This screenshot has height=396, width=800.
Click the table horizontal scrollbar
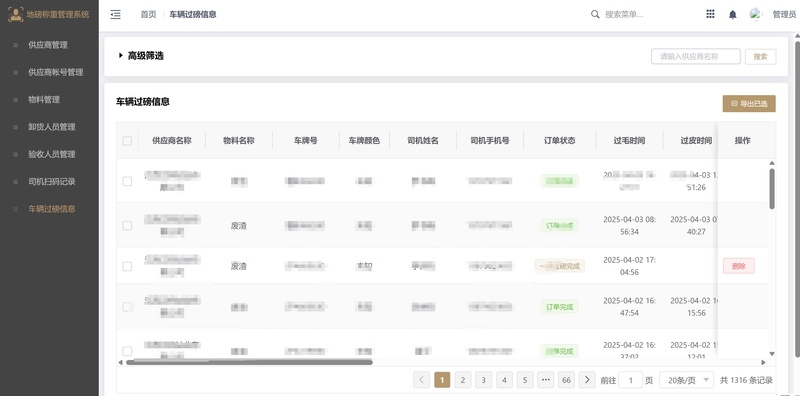tap(249, 362)
